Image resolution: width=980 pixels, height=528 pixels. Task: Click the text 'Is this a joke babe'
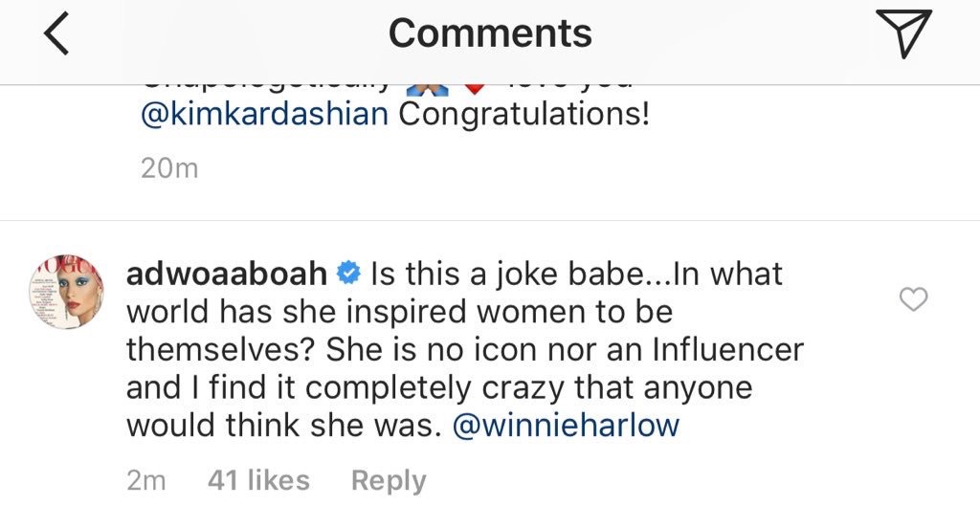(x=506, y=275)
